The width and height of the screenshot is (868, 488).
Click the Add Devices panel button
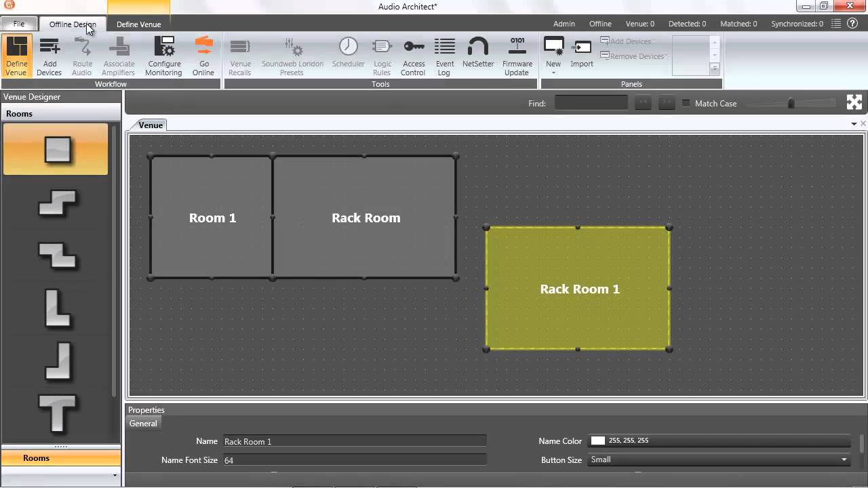pyautogui.click(x=626, y=41)
